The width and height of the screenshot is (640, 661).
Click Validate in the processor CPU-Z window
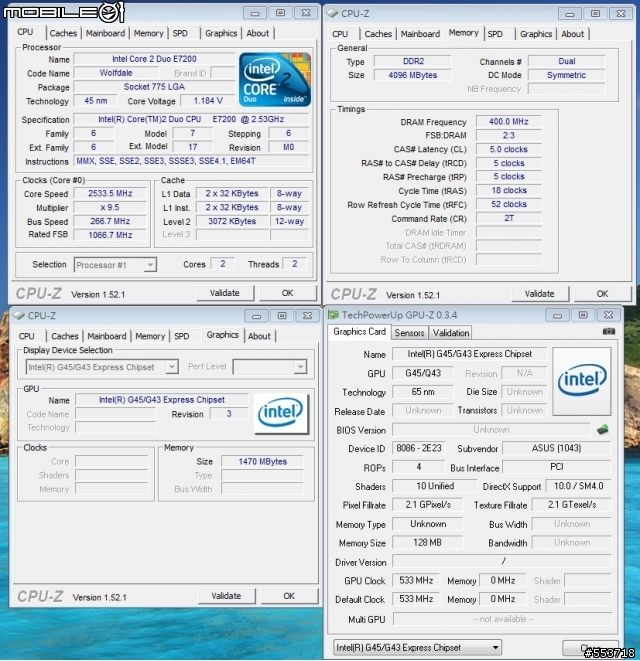(x=225, y=293)
